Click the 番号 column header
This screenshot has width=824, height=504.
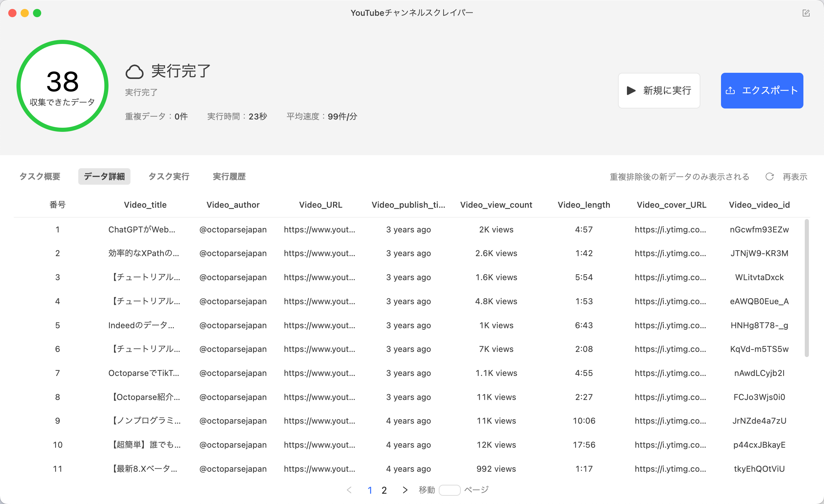[58, 205]
